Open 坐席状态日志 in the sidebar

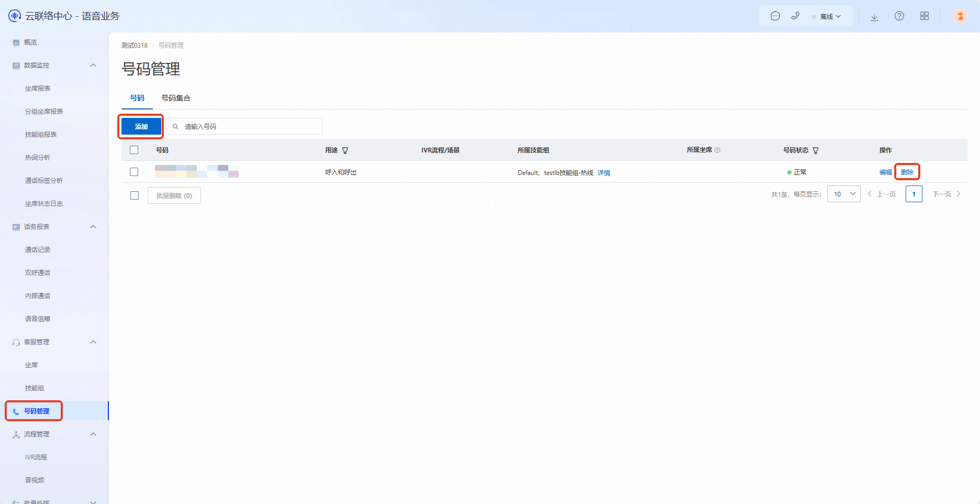pyautogui.click(x=44, y=204)
